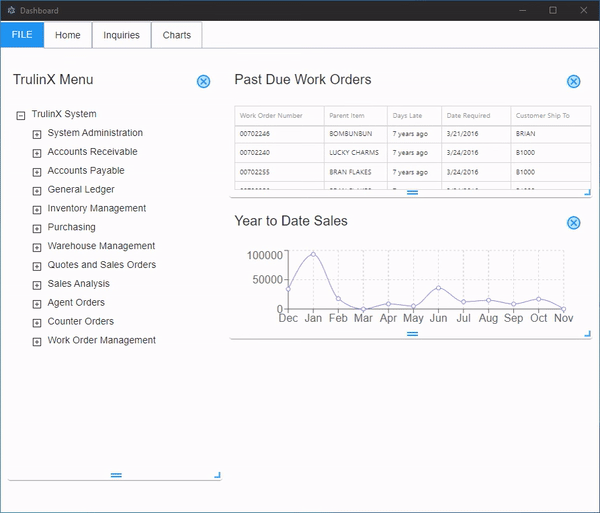Sort by Days Late column header
The height and width of the screenshot is (513, 600).
[414, 116]
